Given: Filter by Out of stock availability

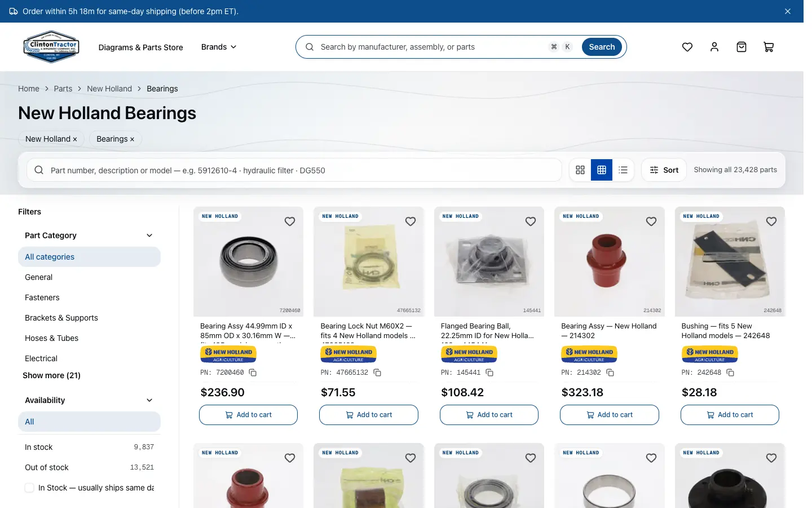Looking at the screenshot, I should pyautogui.click(x=89, y=467).
